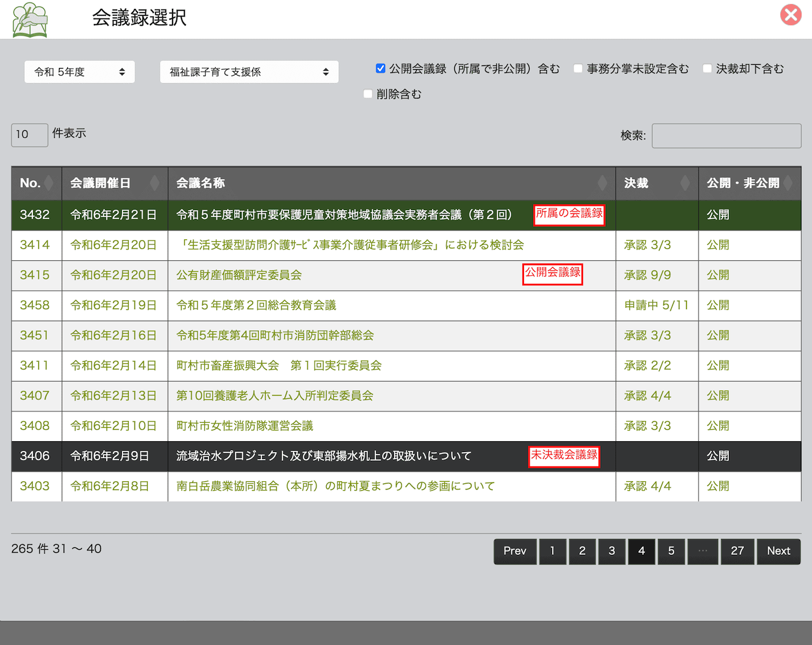Click the Next pagination button
The width and height of the screenshot is (812, 645).
(778, 551)
